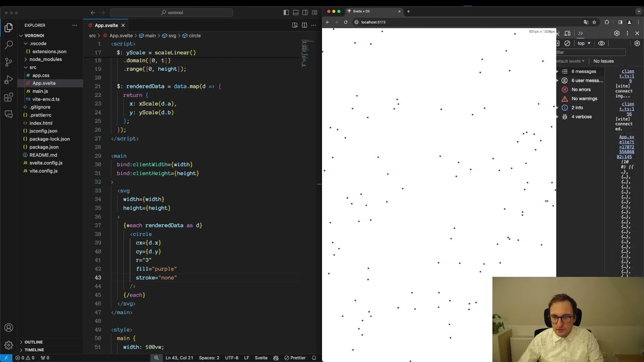
Task: Open extensions.json in Explorer
Action: [x=49, y=51]
